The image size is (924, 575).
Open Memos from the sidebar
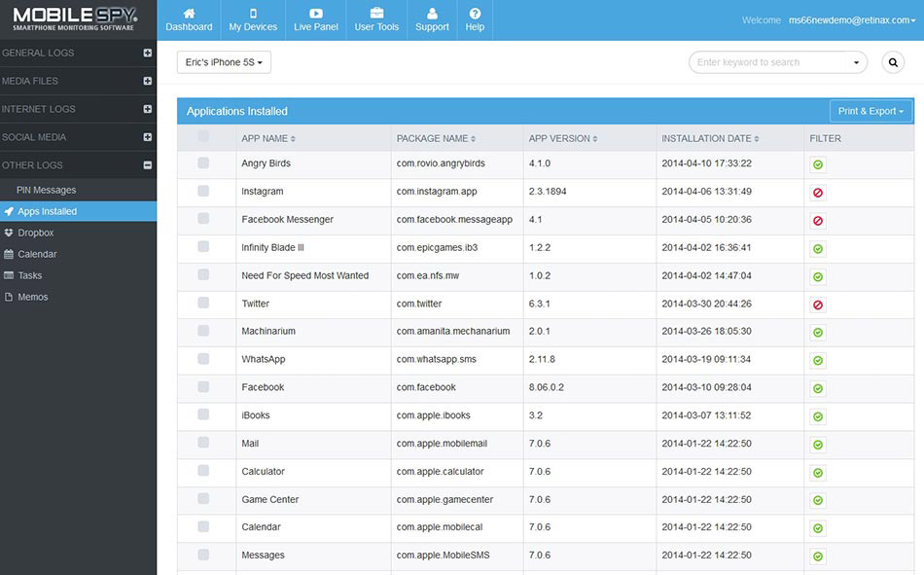click(32, 297)
